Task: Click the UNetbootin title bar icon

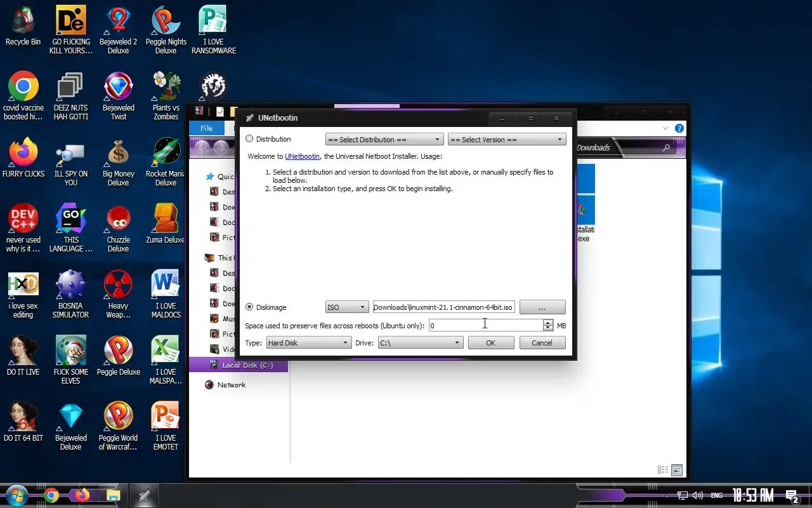Action: pos(249,118)
